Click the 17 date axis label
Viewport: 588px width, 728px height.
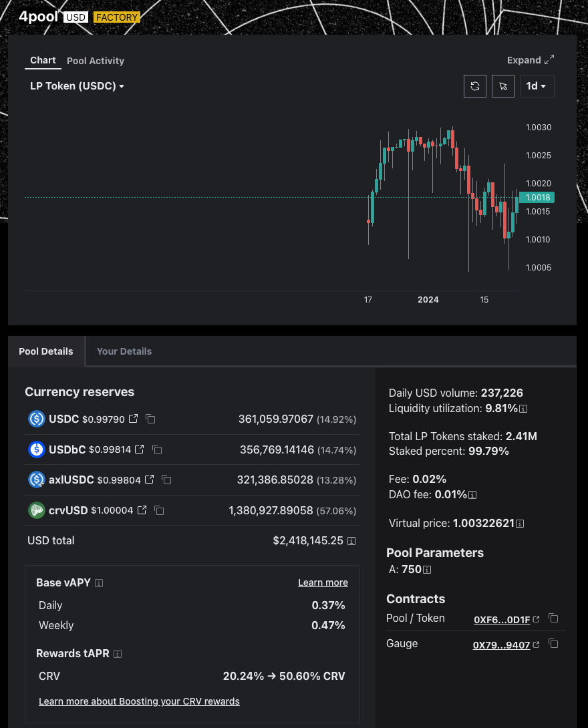pos(368,300)
